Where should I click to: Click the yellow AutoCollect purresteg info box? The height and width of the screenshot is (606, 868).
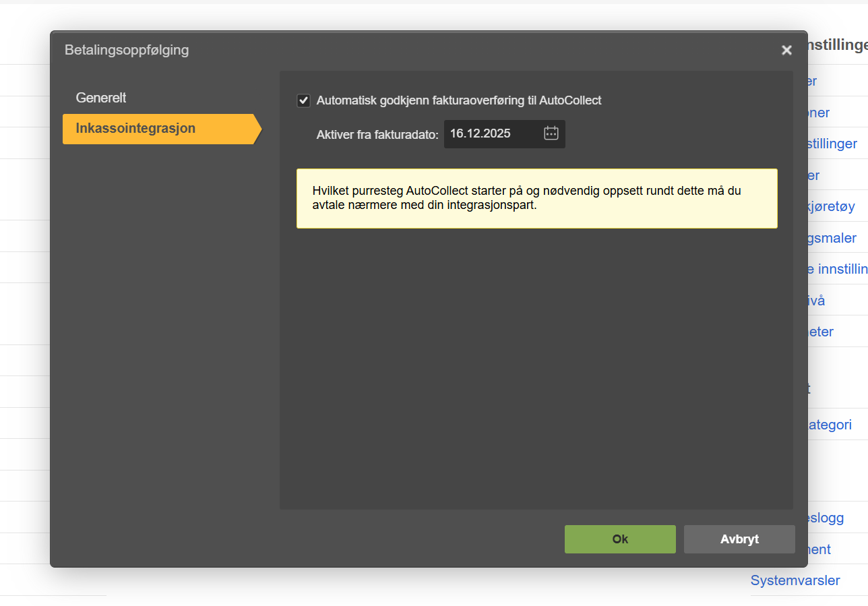536,198
